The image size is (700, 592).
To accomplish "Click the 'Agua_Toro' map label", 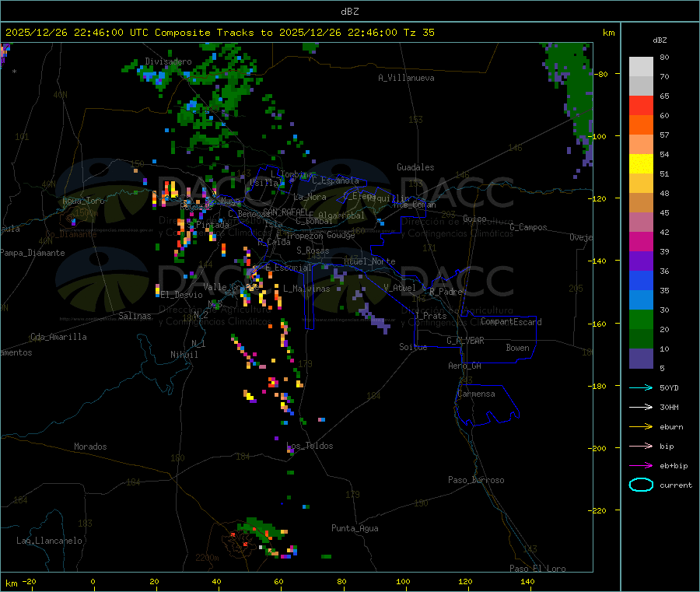I will tap(83, 201).
